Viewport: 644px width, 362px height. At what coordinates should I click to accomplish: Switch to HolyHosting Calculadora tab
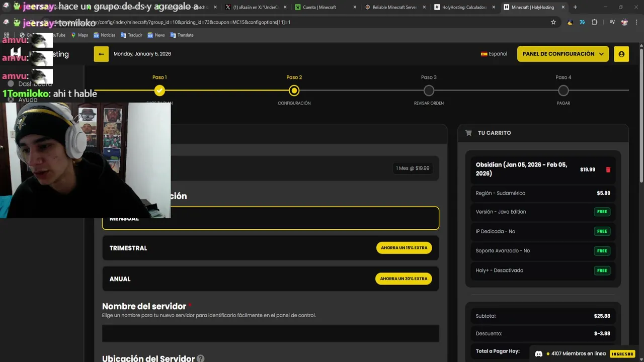[x=465, y=7]
